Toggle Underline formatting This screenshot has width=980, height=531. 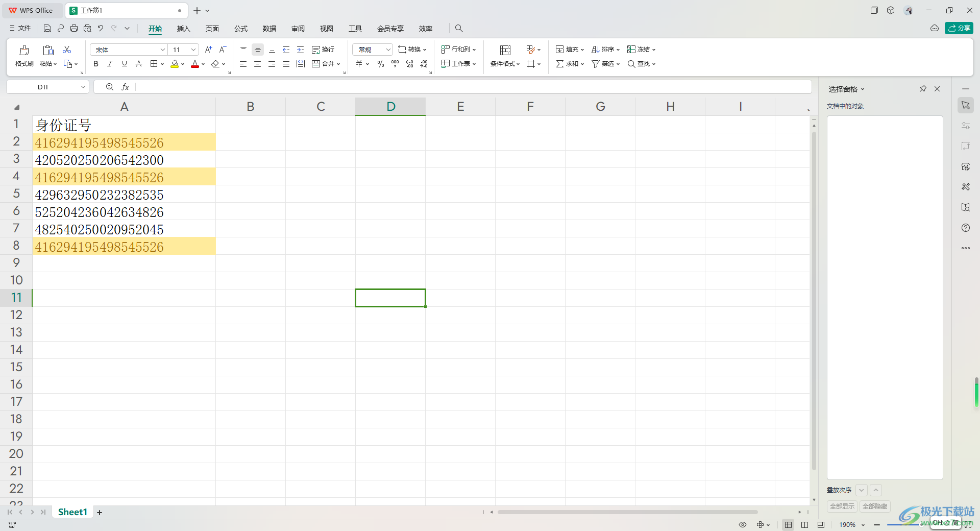pyautogui.click(x=125, y=64)
